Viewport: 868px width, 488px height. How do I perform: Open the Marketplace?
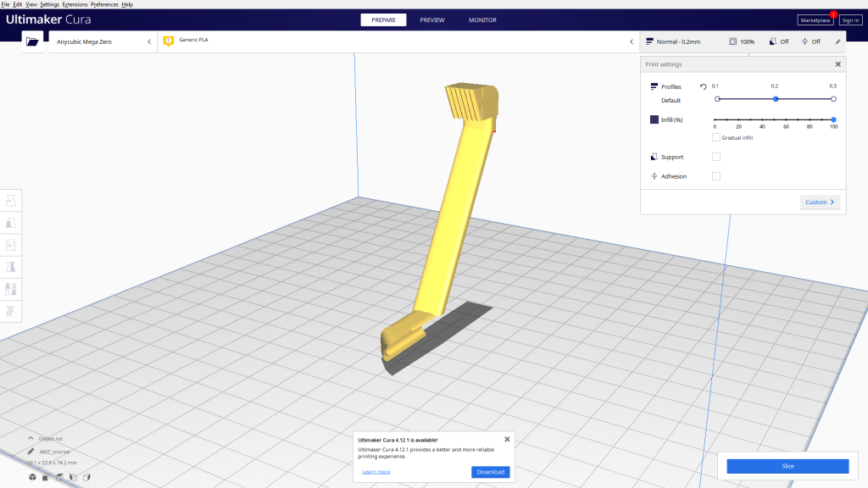coord(815,20)
